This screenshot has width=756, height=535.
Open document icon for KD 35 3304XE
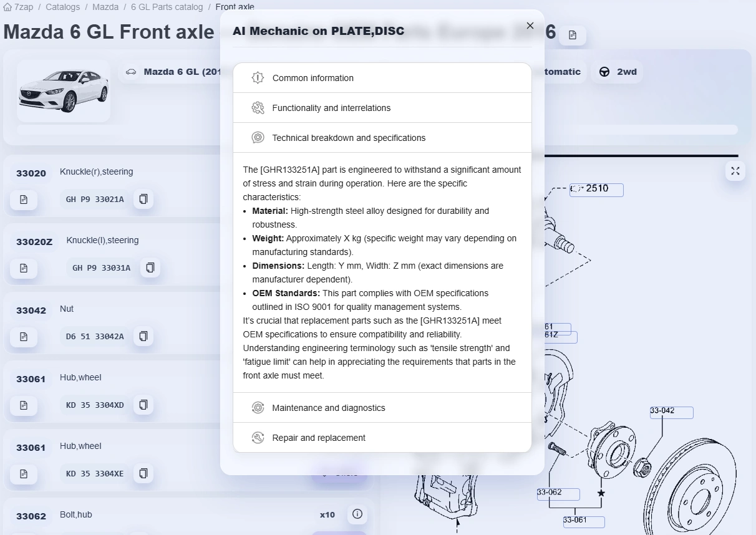[24, 474]
